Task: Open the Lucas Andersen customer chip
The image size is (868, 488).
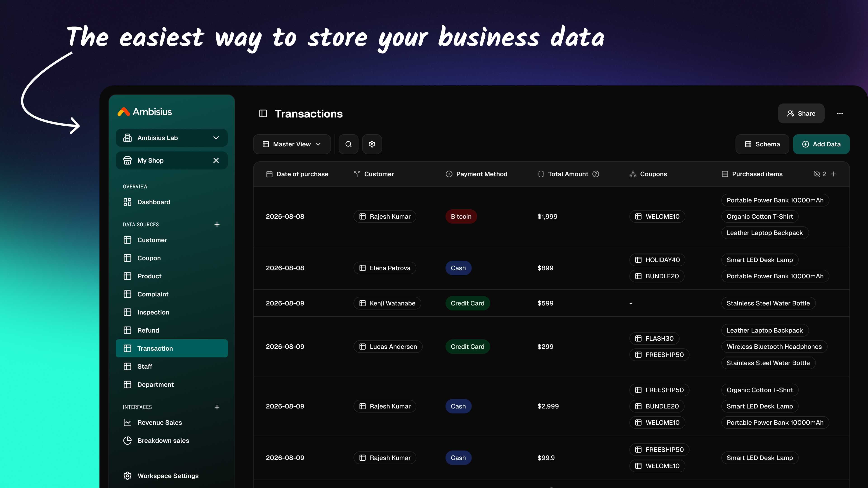Action: 388,347
